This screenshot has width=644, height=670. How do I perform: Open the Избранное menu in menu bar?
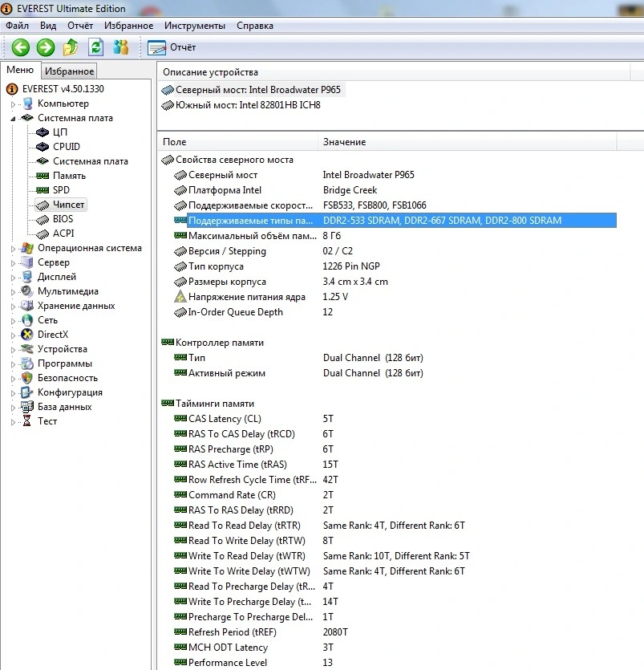coord(128,26)
